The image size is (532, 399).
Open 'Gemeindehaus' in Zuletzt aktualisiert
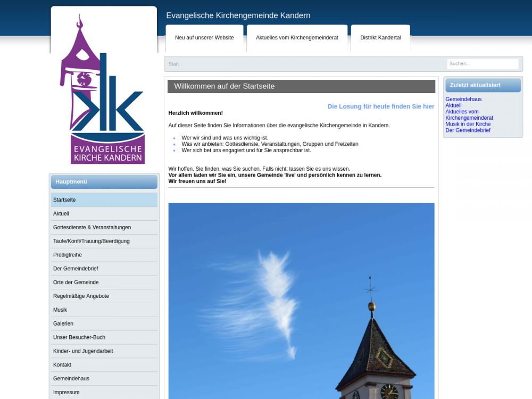[463, 99]
